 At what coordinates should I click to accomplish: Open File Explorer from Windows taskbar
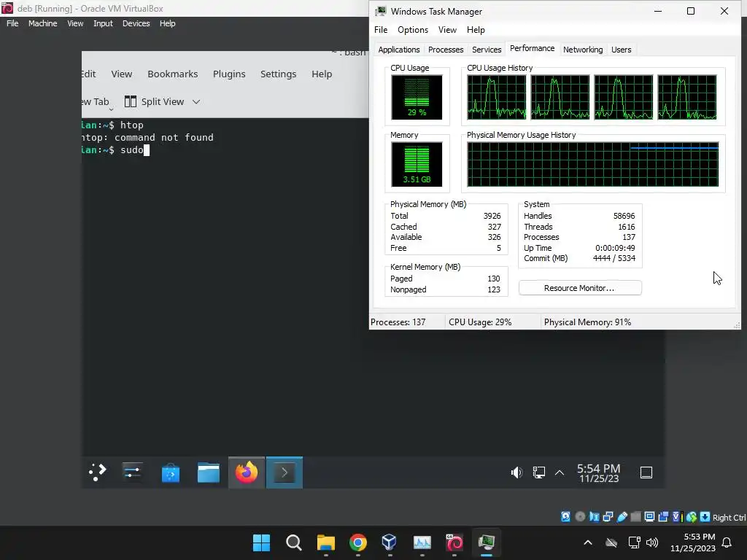tap(326, 542)
